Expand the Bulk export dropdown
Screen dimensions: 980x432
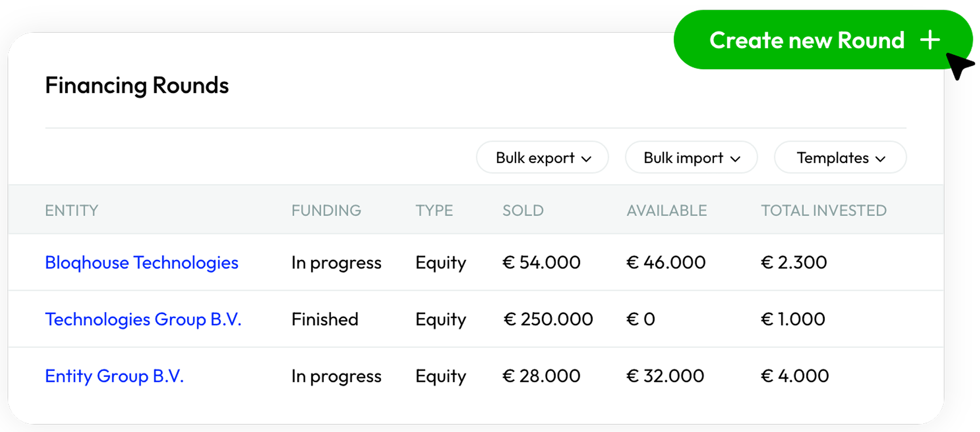tap(542, 158)
